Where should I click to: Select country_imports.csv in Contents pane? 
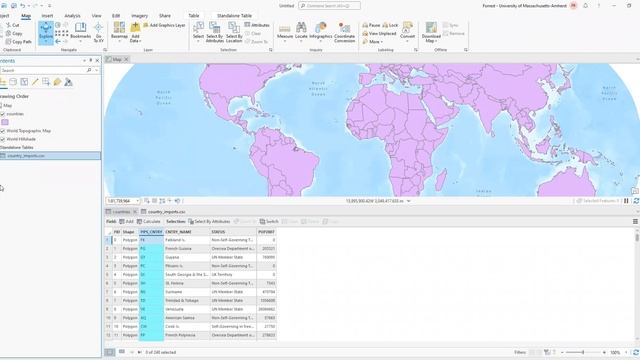[x=50, y=156]
